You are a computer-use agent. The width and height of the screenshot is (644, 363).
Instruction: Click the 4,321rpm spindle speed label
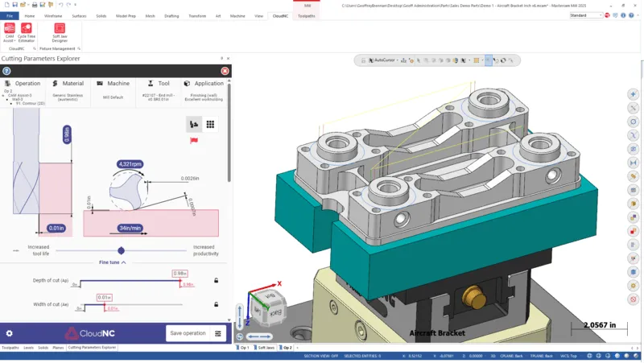click(130, 164)
